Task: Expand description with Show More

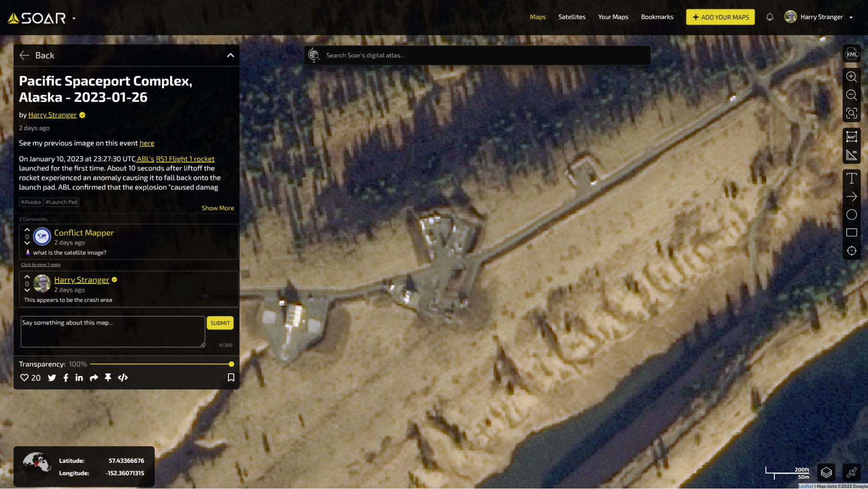Action: point(217,208)
